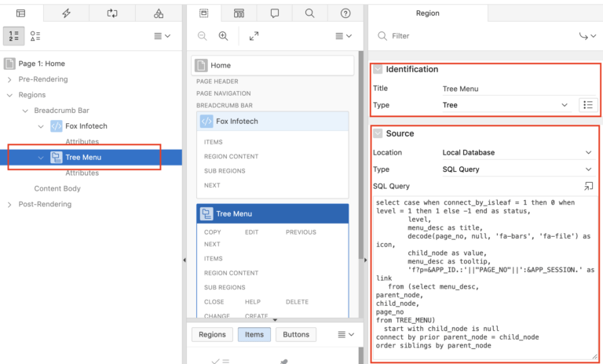The width and height of the screenshot is (603, 364).
Task: Click the COPY slot in Tree Menu
Action: 213,232
